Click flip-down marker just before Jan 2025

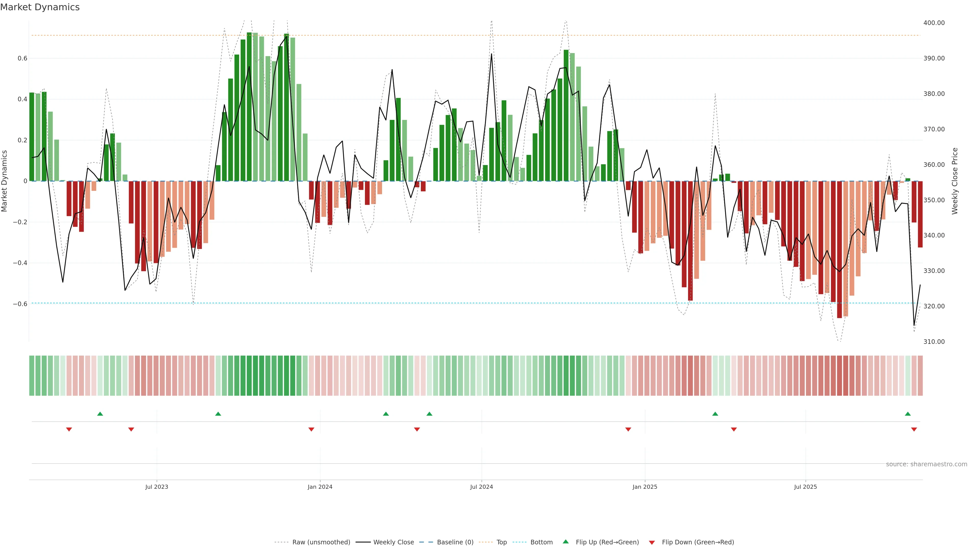click(x=628, y=429)
